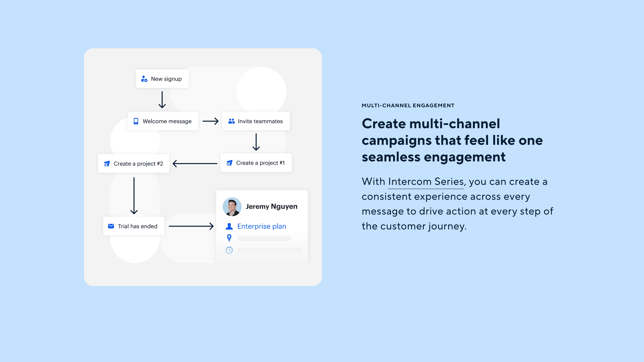Screen dimensions: 644x362
Task: Click the person icon beside Enterprise plan
Action: [x=229, y=226]
